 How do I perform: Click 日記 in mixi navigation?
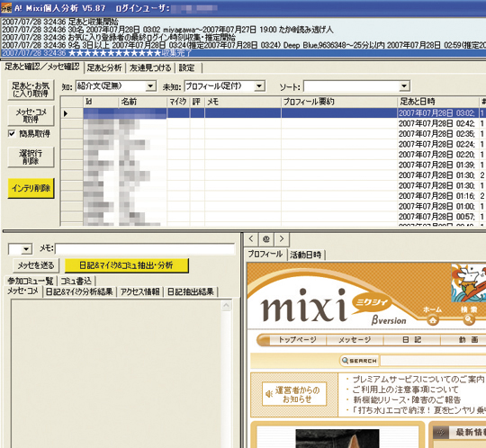[x=411, y=340]
